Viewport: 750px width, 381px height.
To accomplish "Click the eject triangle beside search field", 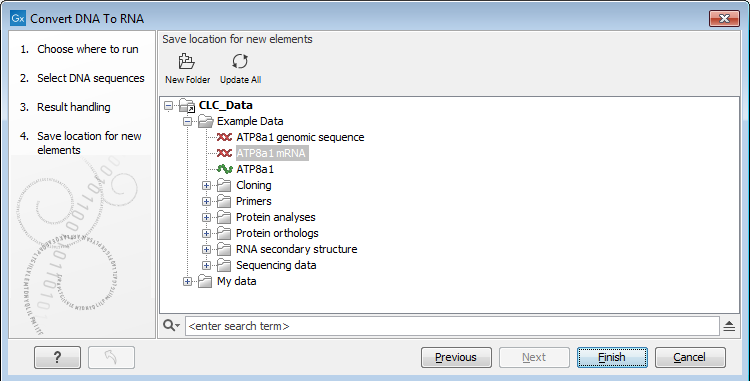I will coord(729,326).
